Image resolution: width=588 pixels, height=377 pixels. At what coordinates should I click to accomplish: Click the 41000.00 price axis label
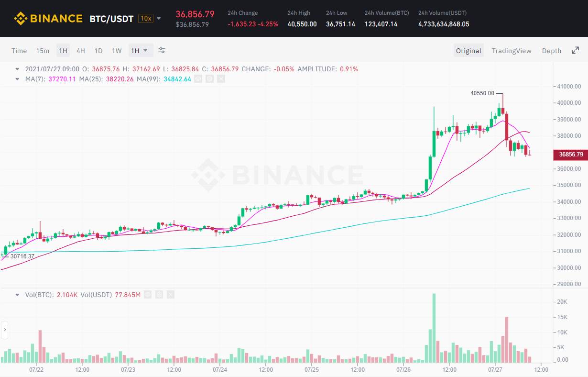569,87
